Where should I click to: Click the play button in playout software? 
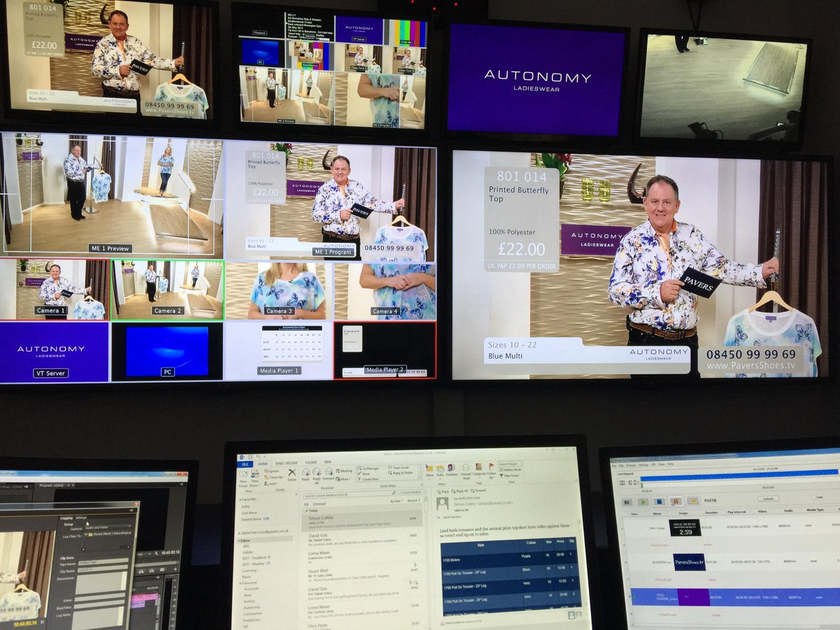pyautogui.click(x=643, y=502)
